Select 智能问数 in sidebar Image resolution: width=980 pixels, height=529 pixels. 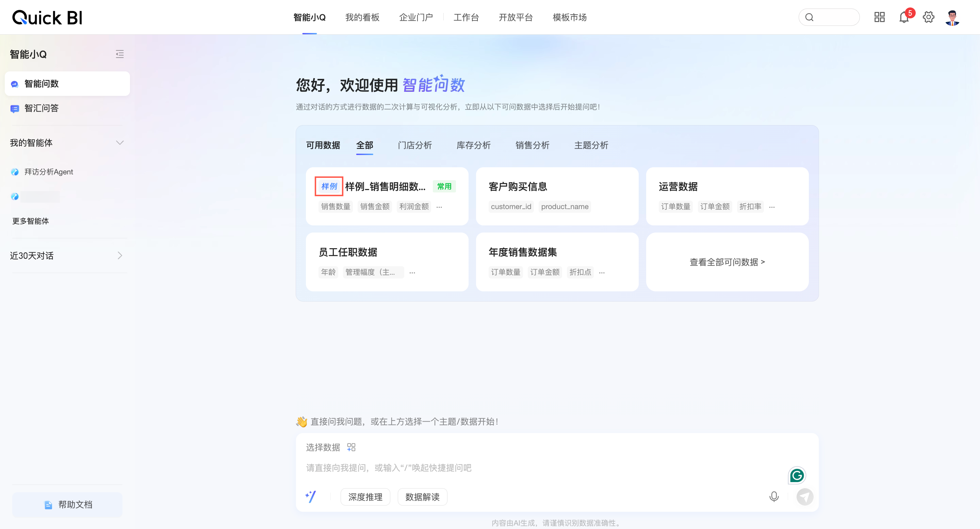point(67,84)
